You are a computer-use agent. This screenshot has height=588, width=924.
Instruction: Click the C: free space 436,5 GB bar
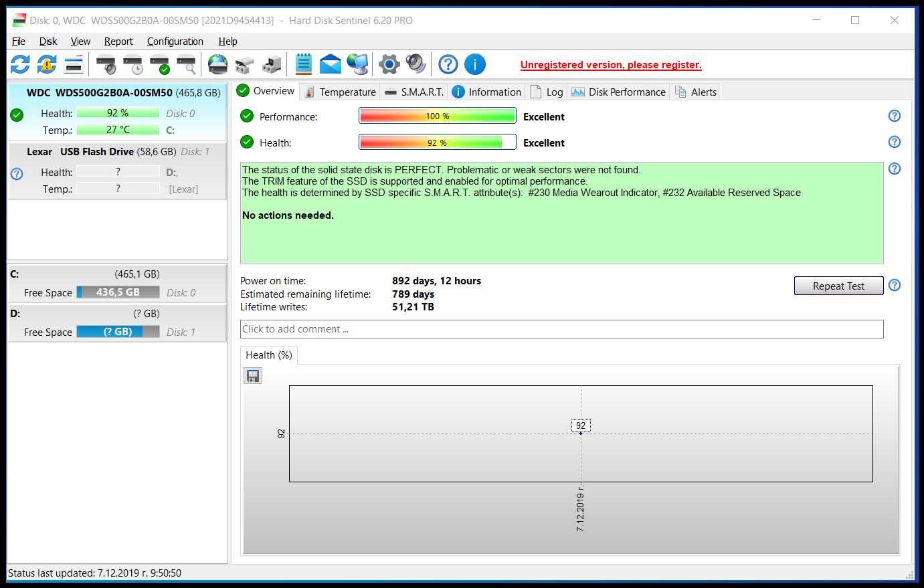click(118, 292)
